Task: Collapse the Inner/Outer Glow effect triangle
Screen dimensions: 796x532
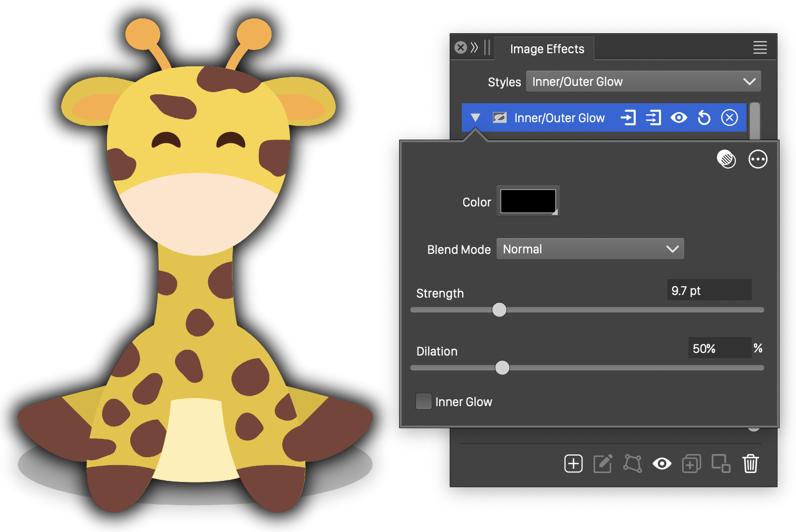Action: coord(475,117)
